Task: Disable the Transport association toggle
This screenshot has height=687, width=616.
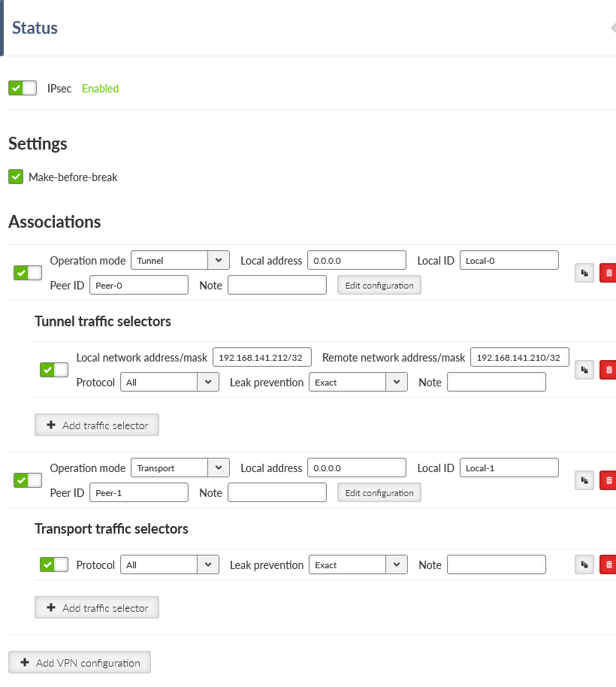Action: point(28,480)
